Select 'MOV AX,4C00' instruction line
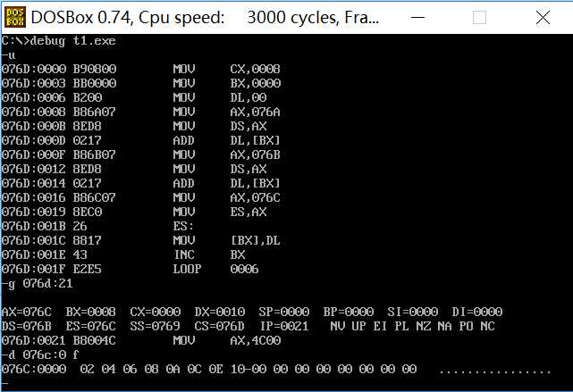573x392 pixels. click(x=141, y=340)
